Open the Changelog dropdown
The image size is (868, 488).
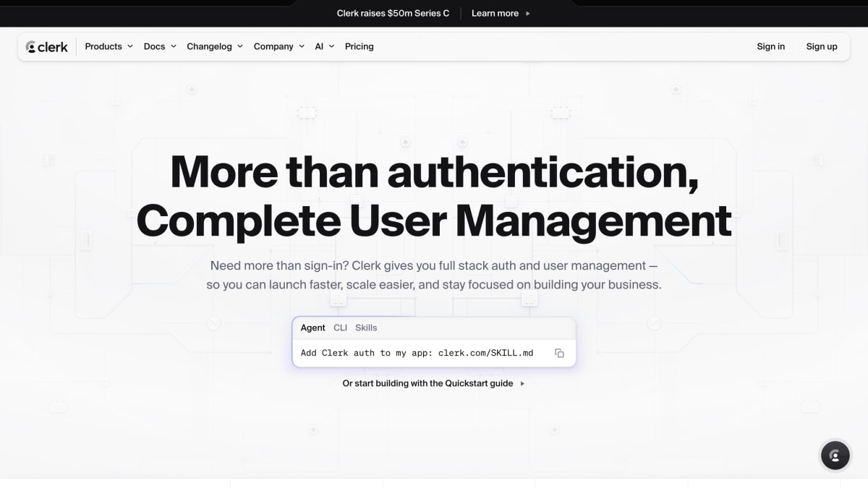click(215, 46)
